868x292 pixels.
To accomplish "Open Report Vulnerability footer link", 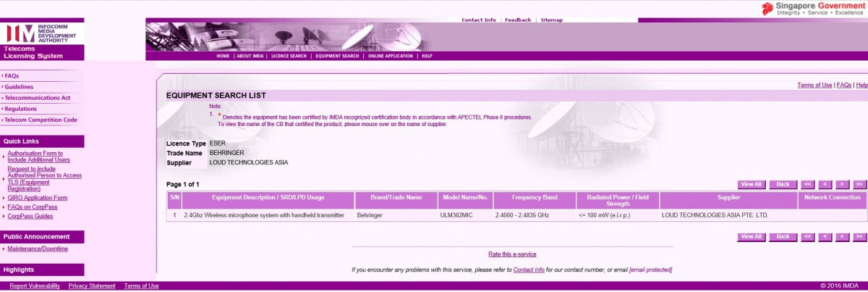I will [x=35, y=286].
